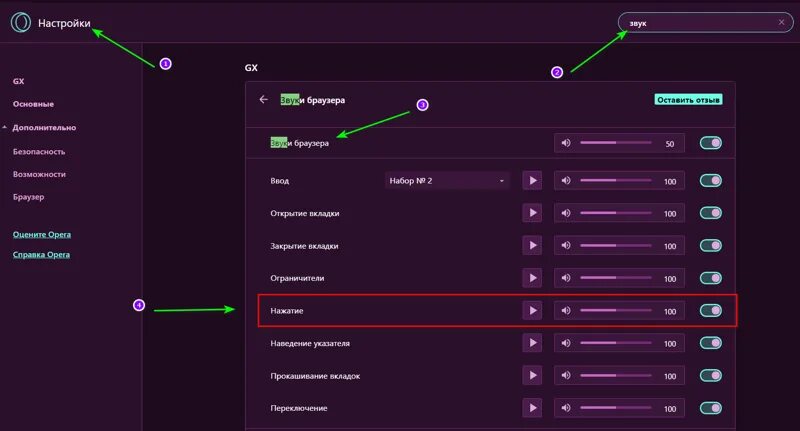This screenshot has height=431, width=800.
Task: Click the speaker icon in Нажатие row
Action: click(566, 310)
